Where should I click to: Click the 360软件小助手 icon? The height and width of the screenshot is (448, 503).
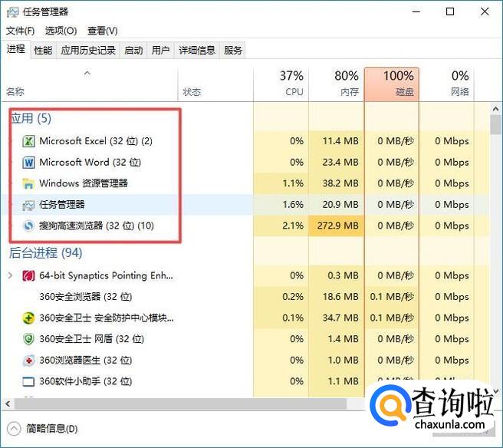28,381
